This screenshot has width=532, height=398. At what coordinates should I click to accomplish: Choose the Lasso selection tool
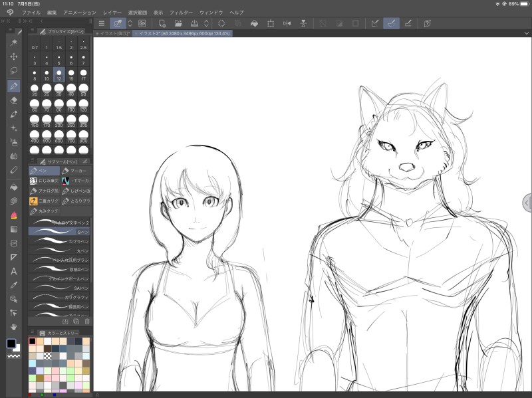[14, 70]
